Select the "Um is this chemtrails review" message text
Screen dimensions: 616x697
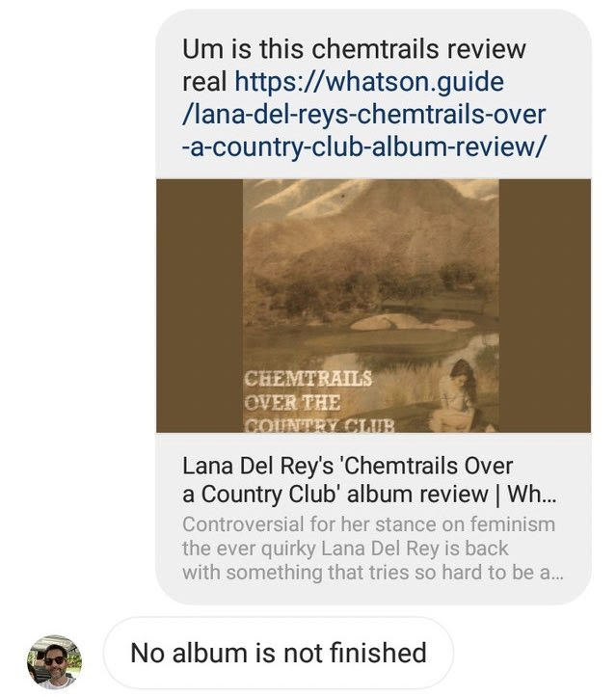[x=354, y=48]
